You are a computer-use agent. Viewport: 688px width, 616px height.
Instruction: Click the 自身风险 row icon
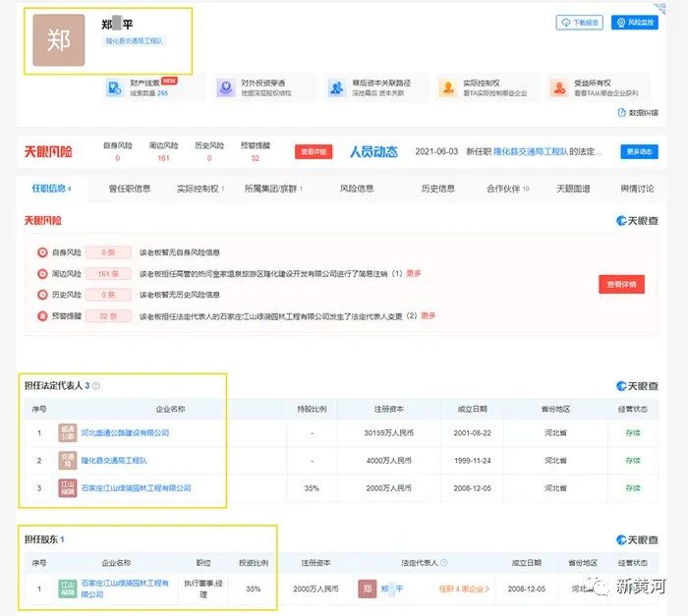(42, 252)
